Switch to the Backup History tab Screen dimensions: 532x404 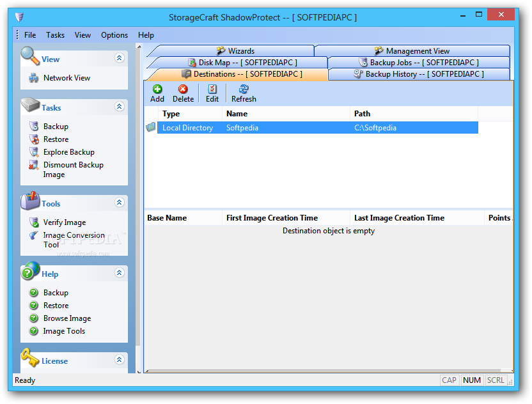pyautogui.click(x=419, y=74)
